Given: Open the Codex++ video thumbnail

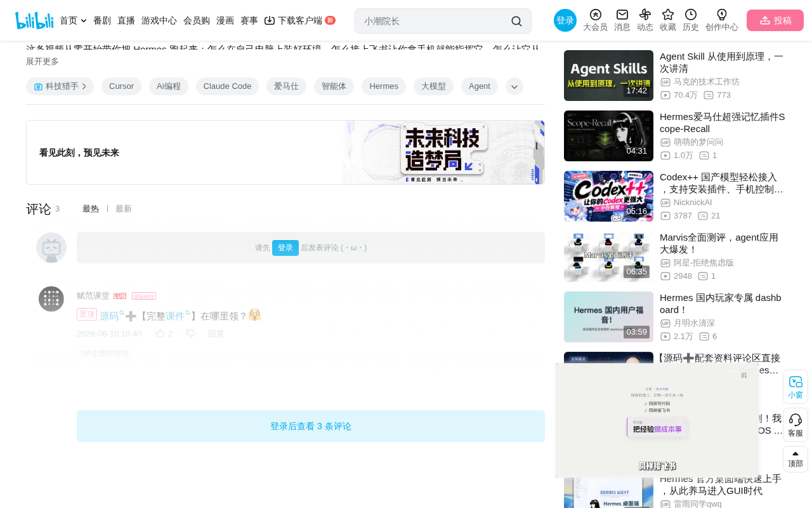Looking at the screenshot, I should point(608,196).
